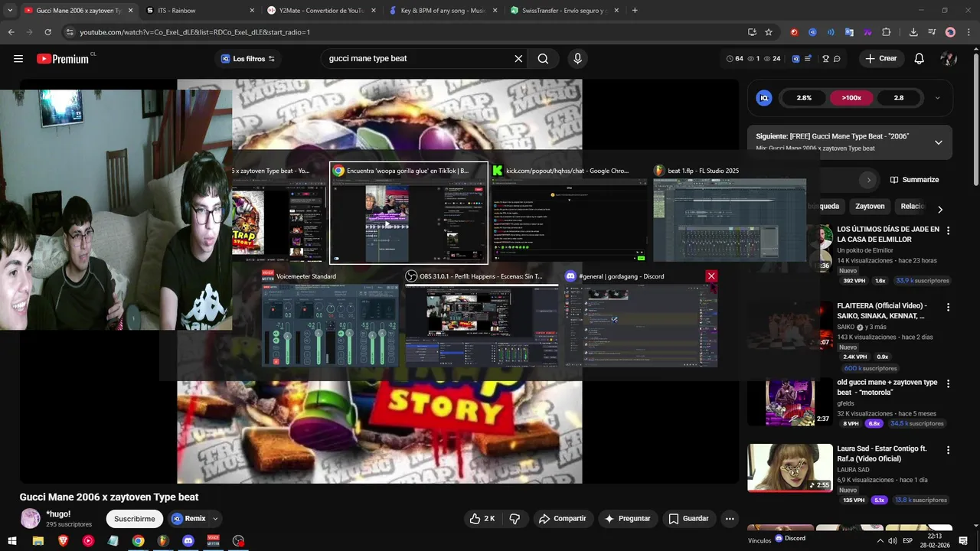Image resolution: width=980 pixels, height=551 pixels.
Task: Select the >100x vidIQ metric pill
Action: (851, 98)
